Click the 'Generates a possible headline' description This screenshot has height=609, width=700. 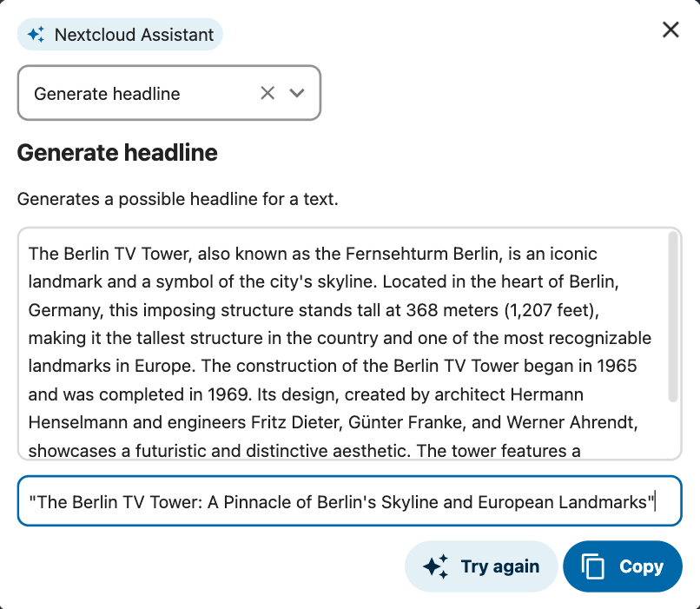tap(178, 199)
